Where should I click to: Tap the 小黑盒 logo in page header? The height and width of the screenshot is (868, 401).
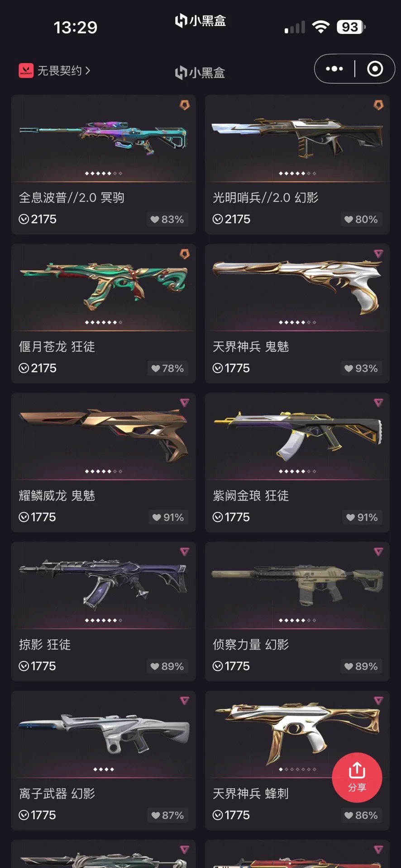click(200, 72)
